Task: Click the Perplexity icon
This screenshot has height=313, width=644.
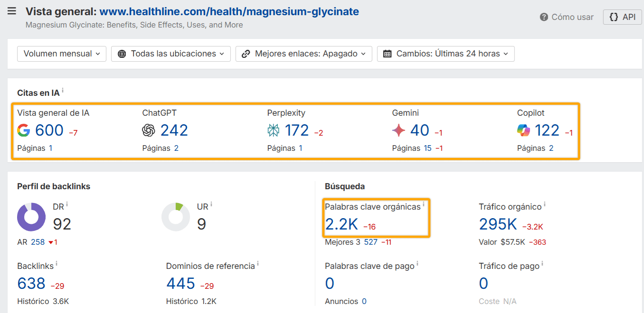Action: [x=273, y=129]
